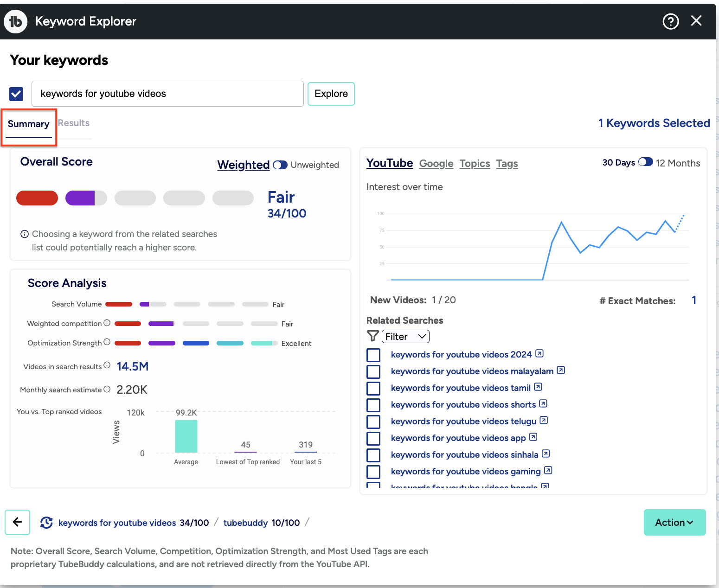Check 'keywords for youtube videos sinhala' box
The width and height of the screenshot is (719, 588).
(373, 455)
